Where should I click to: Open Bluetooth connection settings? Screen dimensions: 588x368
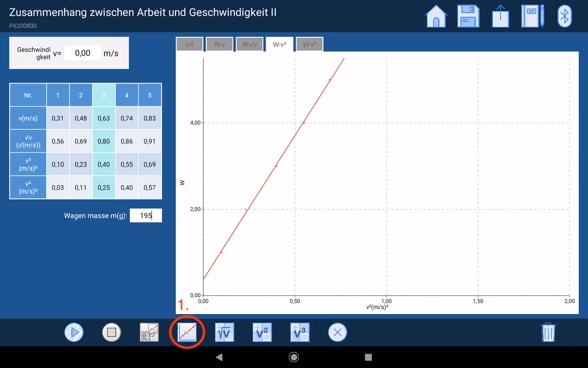point(564,17)
